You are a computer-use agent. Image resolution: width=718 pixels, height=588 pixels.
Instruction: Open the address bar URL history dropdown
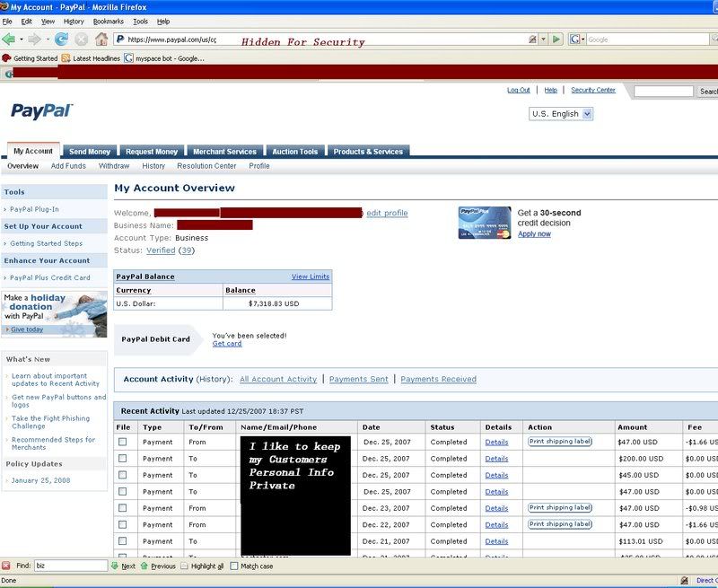tap(544, 39)
